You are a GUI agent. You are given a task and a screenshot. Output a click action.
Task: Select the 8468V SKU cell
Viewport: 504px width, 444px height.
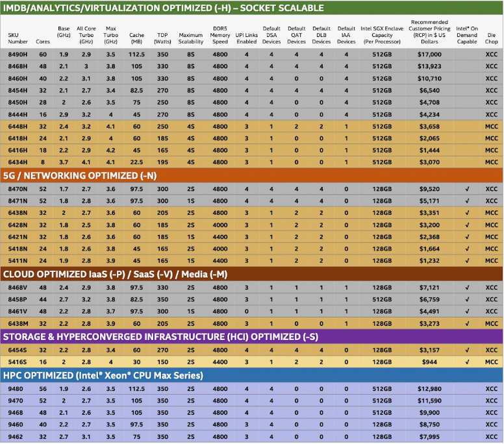point(18,288)
